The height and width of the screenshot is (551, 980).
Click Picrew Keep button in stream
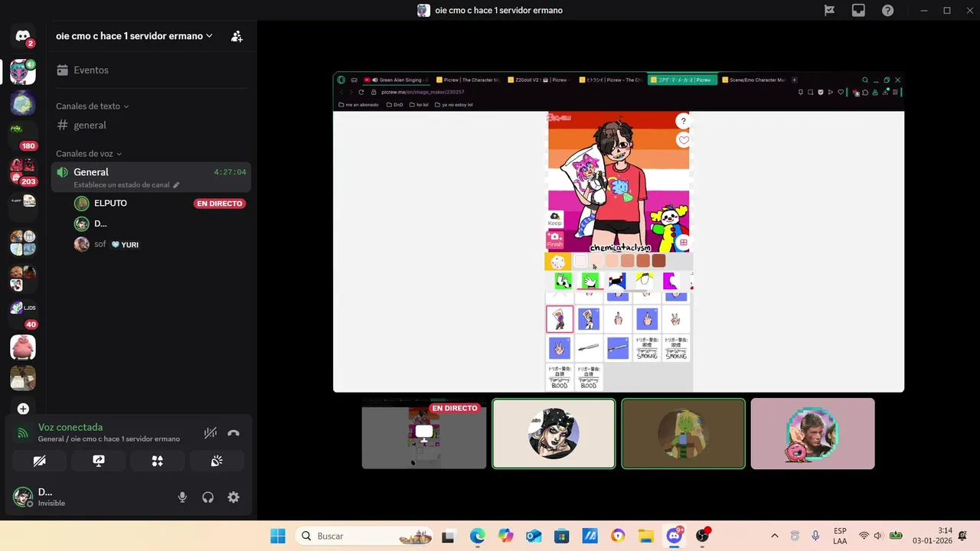(x=554, y=219)
